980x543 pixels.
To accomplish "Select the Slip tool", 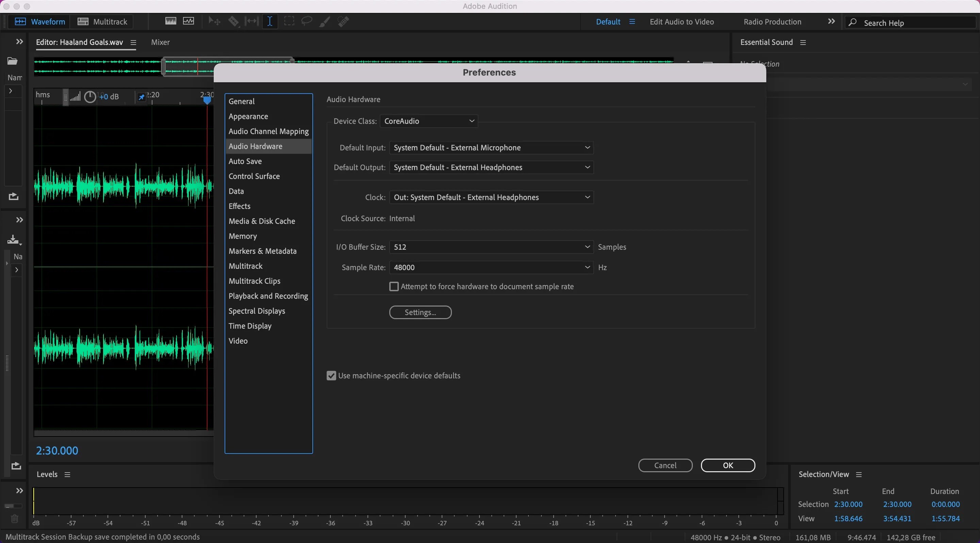I will tap(252, 21).
